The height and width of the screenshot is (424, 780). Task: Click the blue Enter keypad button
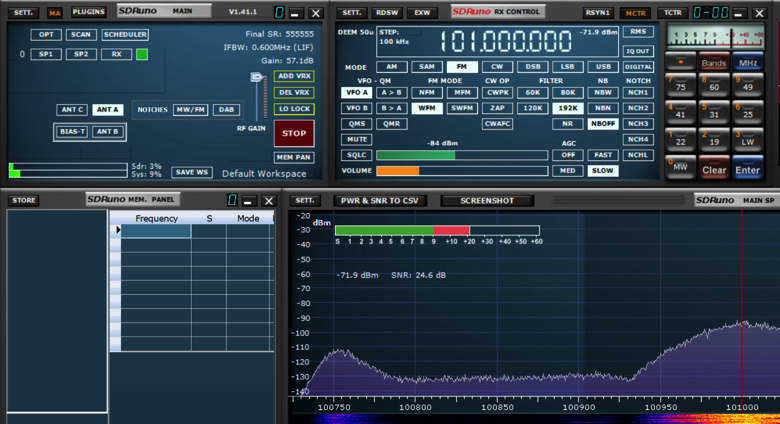pyautogui.click(x=748, y=169)
